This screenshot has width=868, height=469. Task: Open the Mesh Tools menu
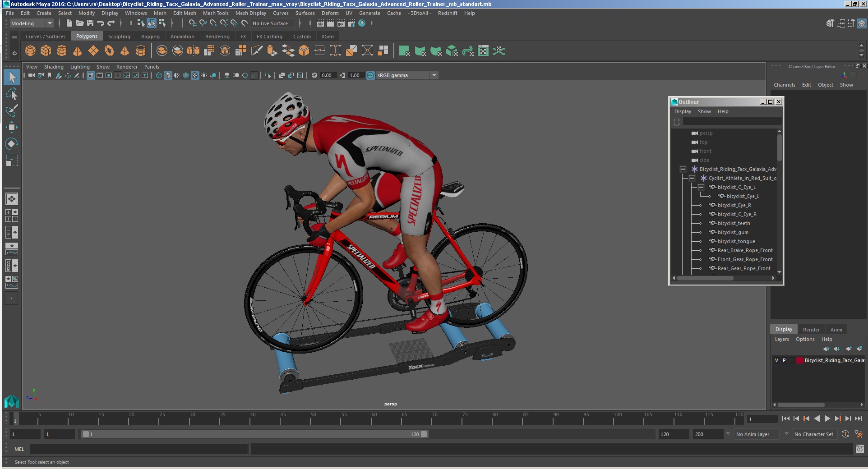tap(216, 13)
